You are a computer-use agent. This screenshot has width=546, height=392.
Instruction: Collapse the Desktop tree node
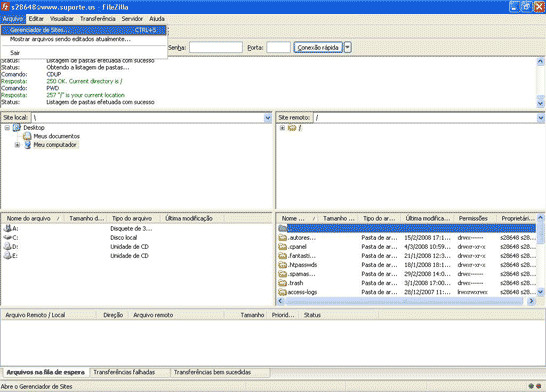point(7,128)
